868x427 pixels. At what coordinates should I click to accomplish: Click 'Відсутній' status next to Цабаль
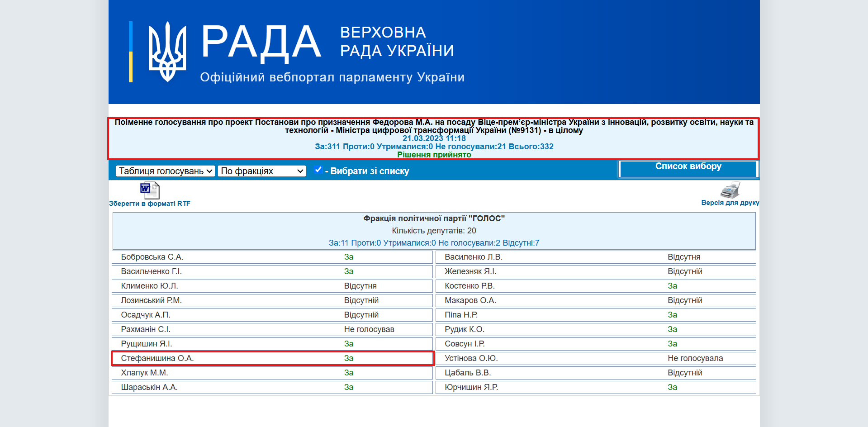tap(685, 373)
